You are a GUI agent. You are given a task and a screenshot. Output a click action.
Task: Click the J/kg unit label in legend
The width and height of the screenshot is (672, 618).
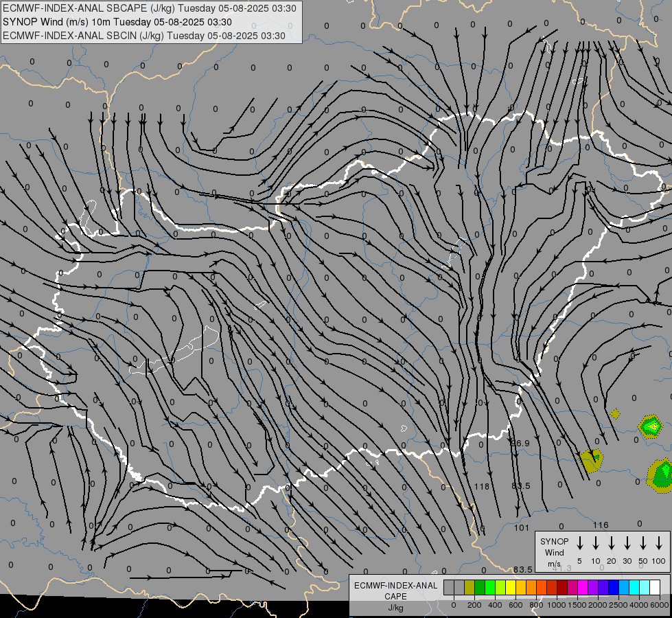[x=395, y=608]
